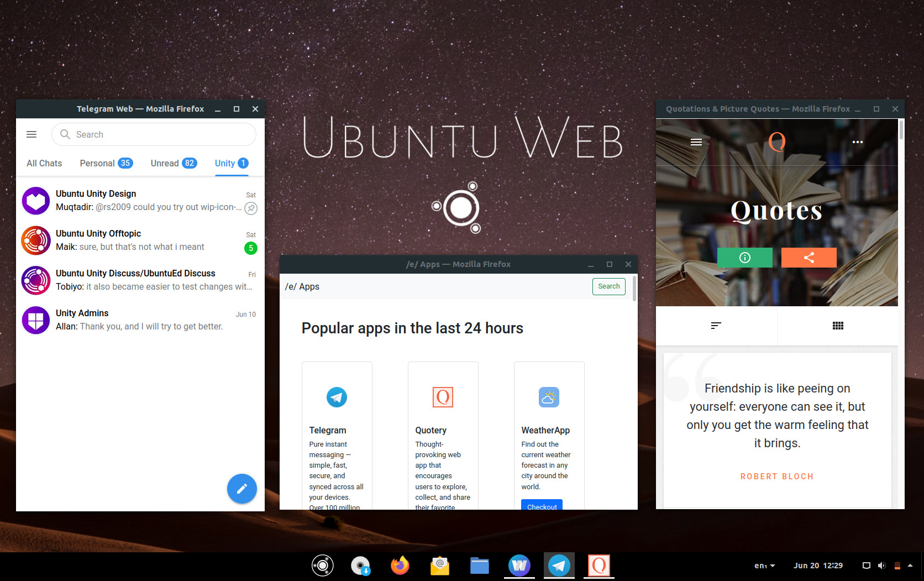Click battery icon in system tray
Viewport: 924px width, 581px height.
coord(897,566)
